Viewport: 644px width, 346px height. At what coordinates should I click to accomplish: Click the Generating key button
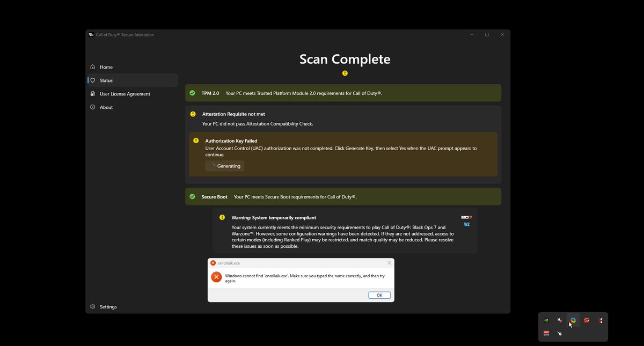tap(224, 166)
